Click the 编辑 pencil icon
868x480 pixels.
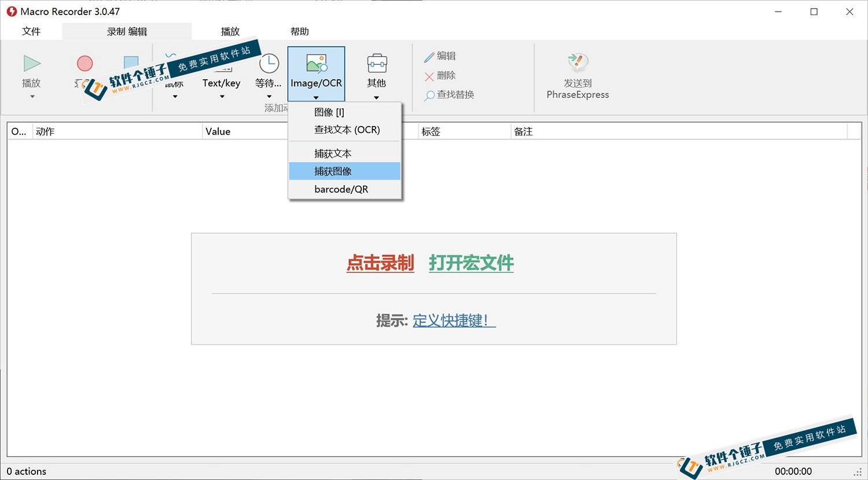pos(429,57)
